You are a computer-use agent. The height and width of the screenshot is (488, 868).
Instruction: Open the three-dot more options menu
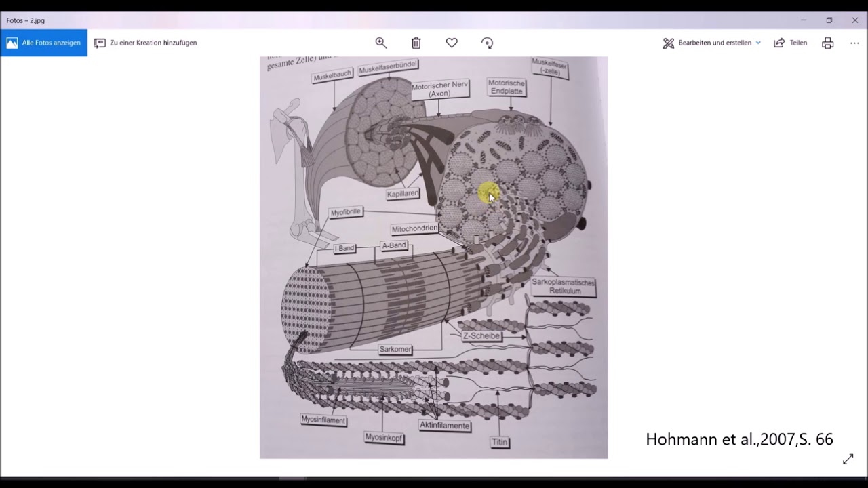tap(854, 43)
